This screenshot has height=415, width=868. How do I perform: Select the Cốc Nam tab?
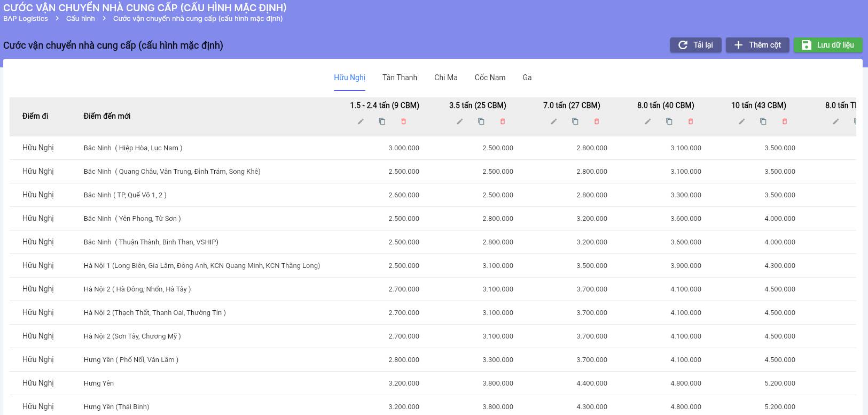[x=490, y=78]
